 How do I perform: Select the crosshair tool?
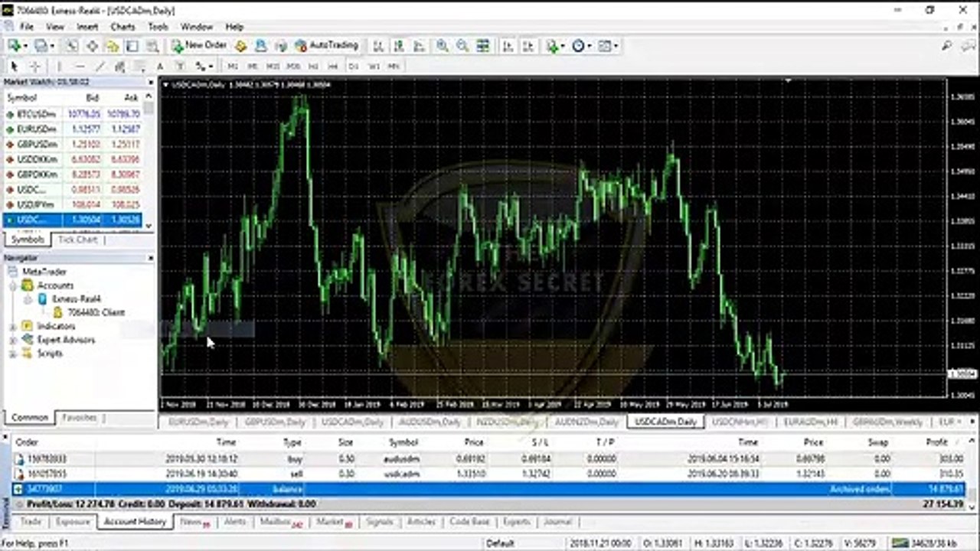coord(34,67)
